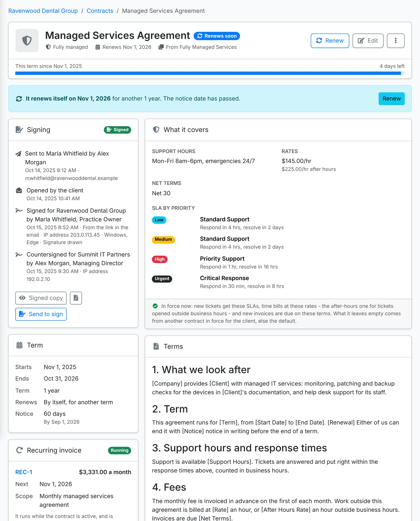Viewport: 420px width, 521px height.
Task: Open the three-dot more options menu
Action: (396, 41)
